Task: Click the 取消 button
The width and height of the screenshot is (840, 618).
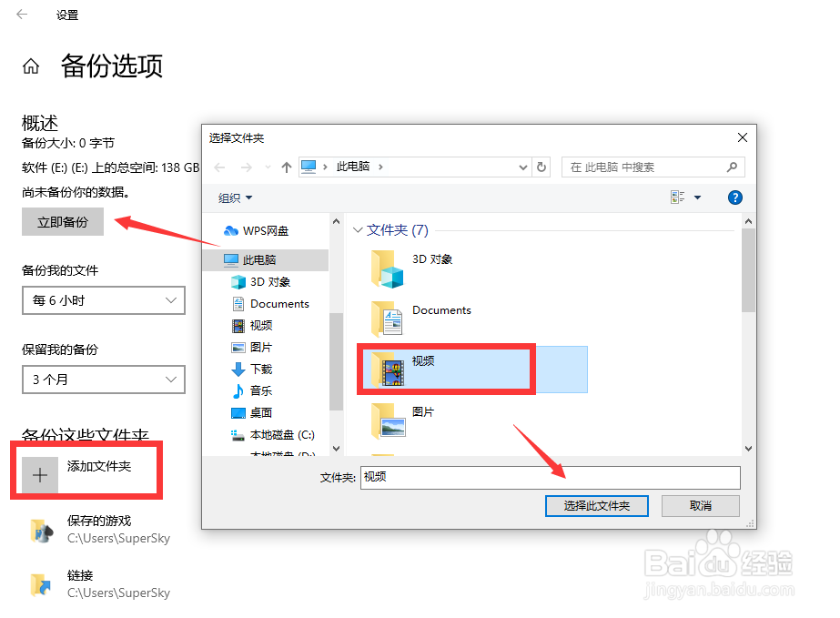Action: [x=701, y=506]
